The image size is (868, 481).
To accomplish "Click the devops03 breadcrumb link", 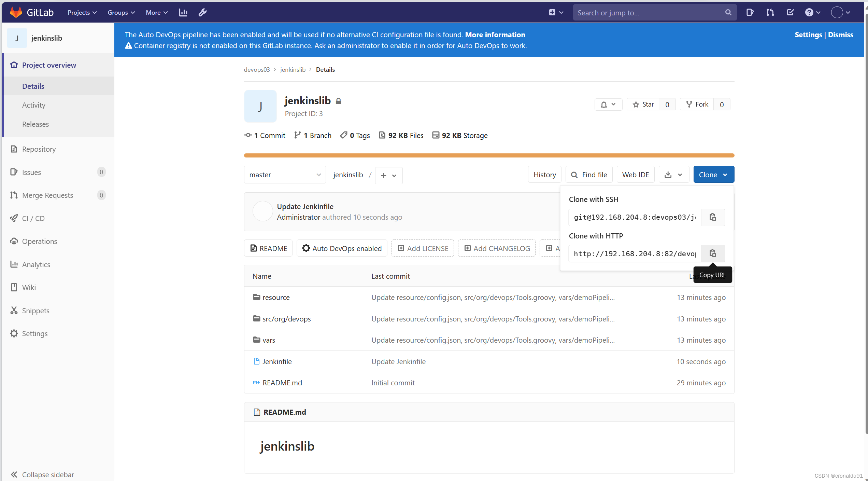I will pyautogui.click(x=257, y=70).
